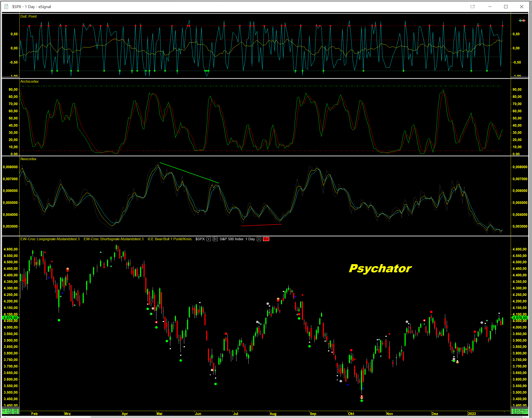Viewport: 532px width, 418px height.
Task: Click the pop-out window icon
Action: (x=473, y=7)
